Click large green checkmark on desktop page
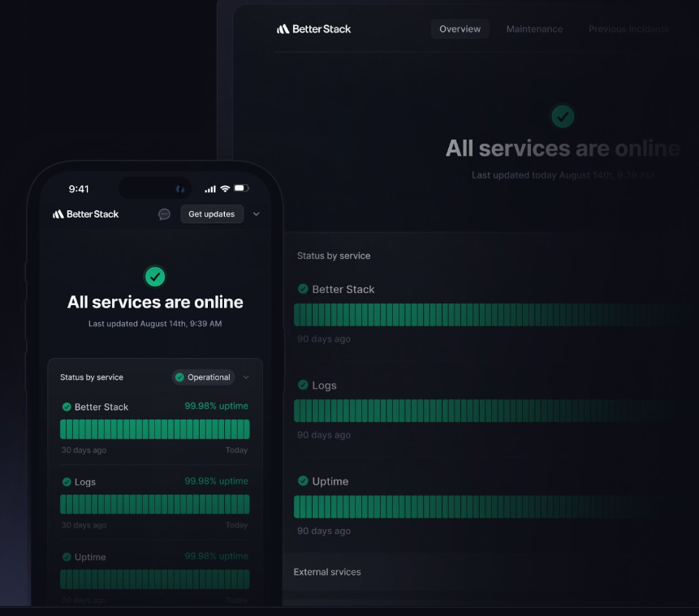This screenshot has height=616, width=699. tap(563, 117)
